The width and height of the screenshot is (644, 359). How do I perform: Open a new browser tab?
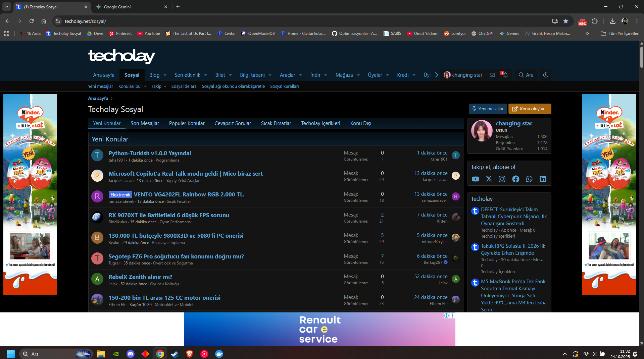[x=178, y=7]
